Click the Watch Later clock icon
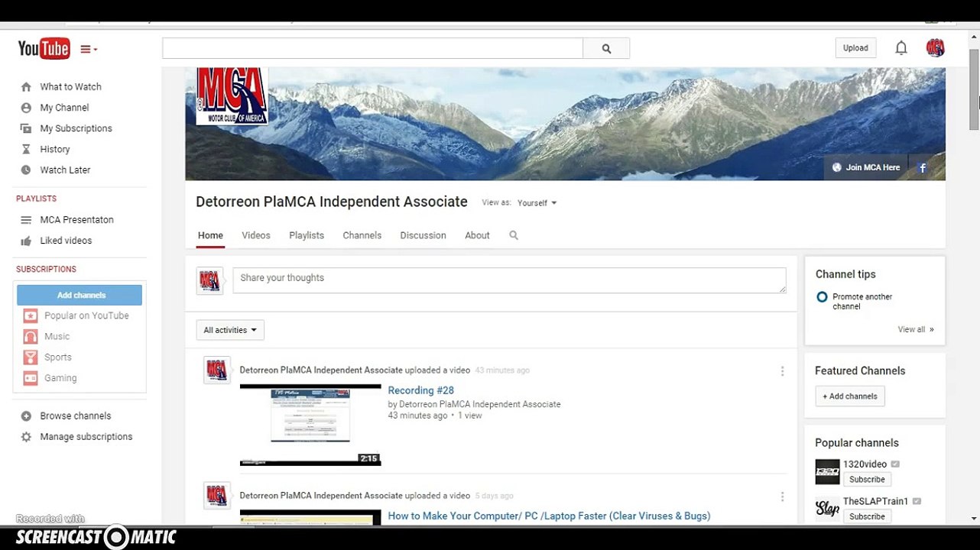The image size is (980, 550). tap(26, 170)
